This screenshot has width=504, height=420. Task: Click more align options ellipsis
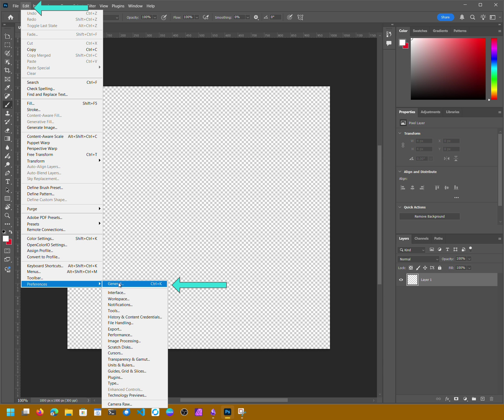click(456, 198)
